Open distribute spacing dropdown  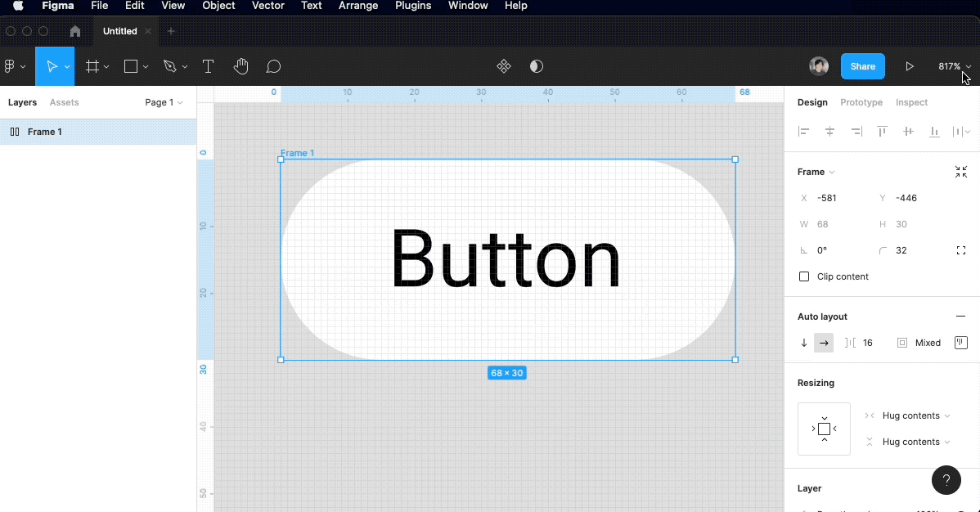[961, 132]
